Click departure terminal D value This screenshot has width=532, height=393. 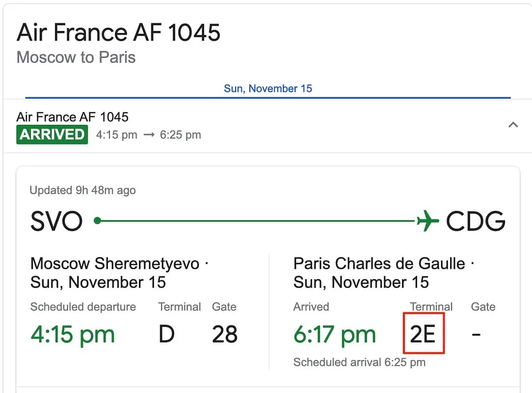[167, 335]
